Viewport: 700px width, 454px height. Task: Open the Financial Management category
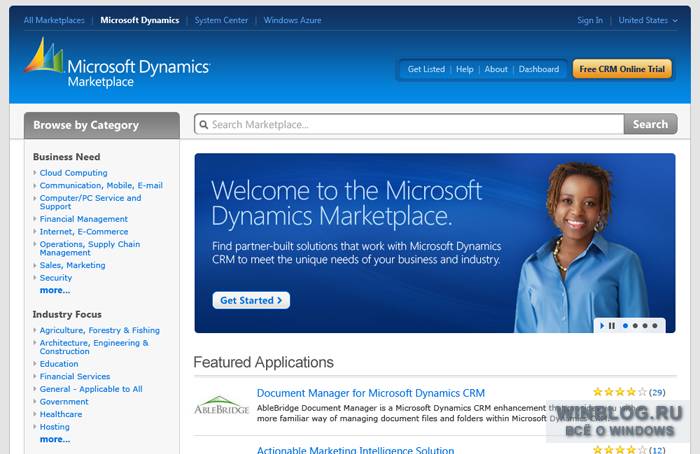(x=84, y=219)
